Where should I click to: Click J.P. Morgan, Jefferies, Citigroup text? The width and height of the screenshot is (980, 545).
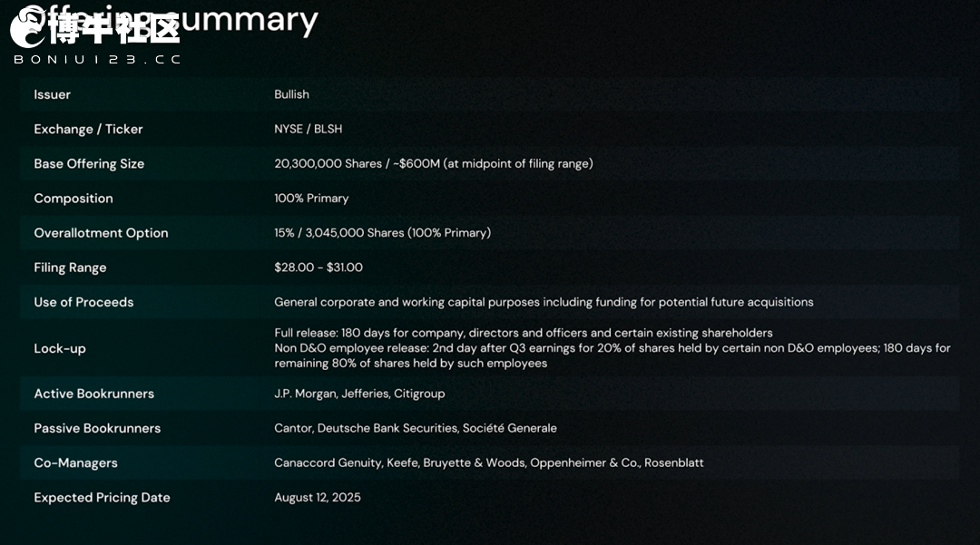pos(359,394)
